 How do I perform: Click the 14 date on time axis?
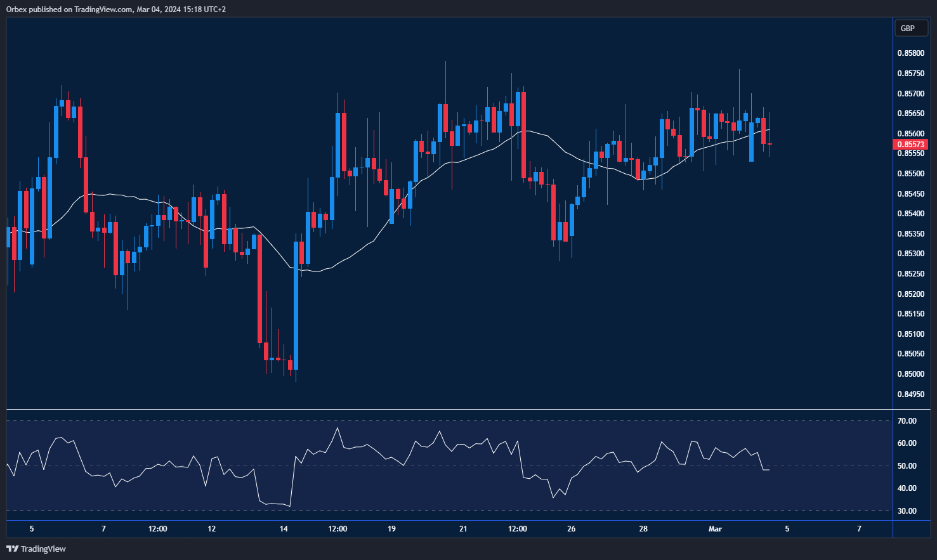tap(284, 529)
